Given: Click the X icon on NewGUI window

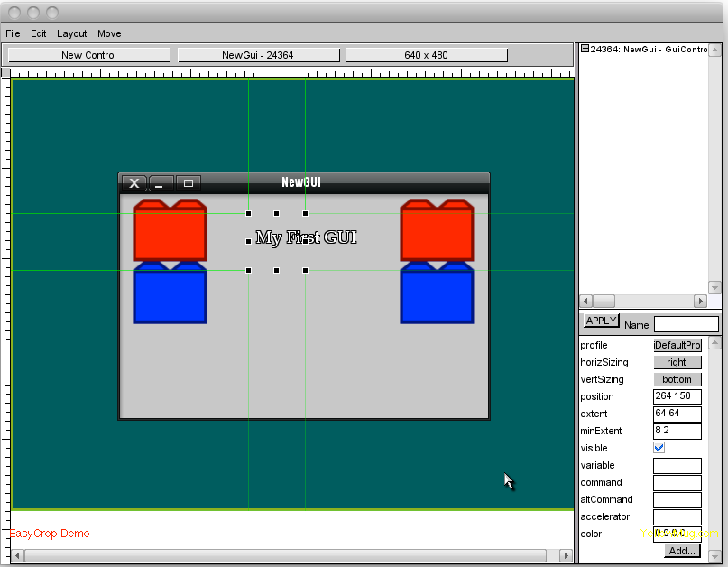Looking at the screenshot, I should tap(134, 183).
